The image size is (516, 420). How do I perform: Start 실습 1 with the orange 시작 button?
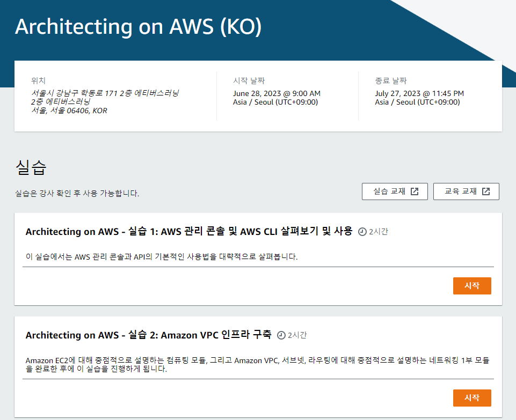(472, 285)
